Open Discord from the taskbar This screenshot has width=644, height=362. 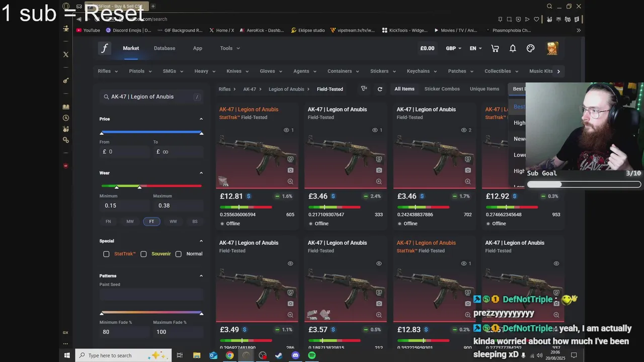295,355
